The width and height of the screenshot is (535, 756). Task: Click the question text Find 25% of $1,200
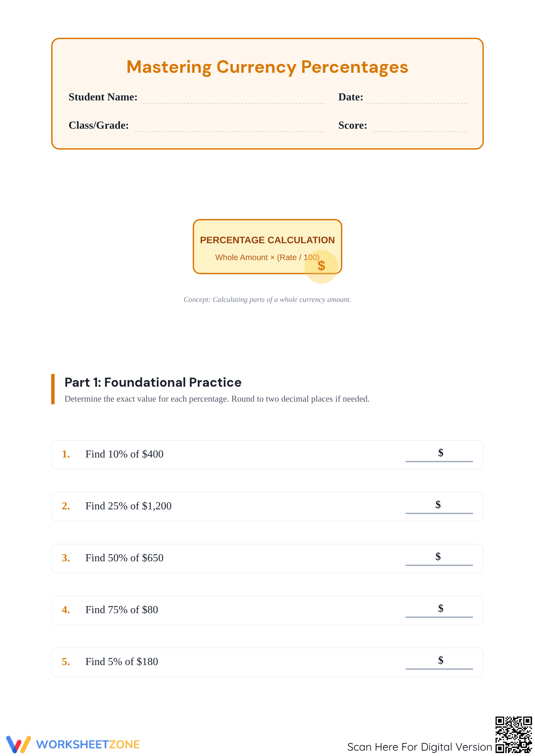pyautogui.click(x=128, y=506)
